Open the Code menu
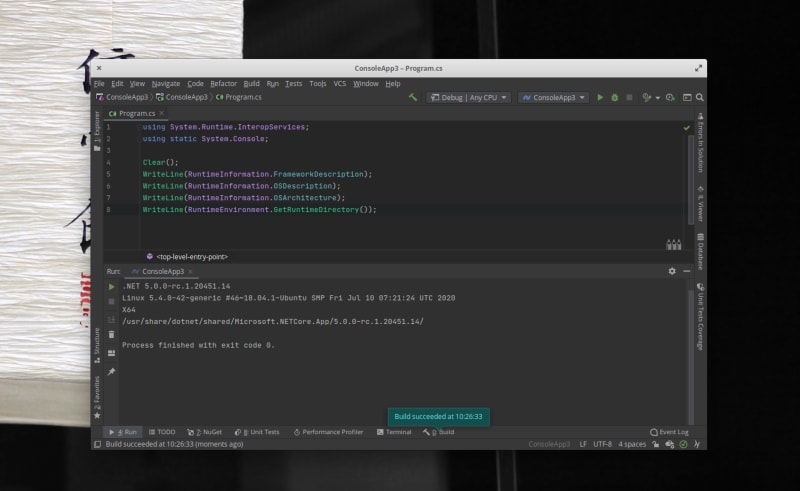Screen dimensions: 800x491 [x=195, y=83]
